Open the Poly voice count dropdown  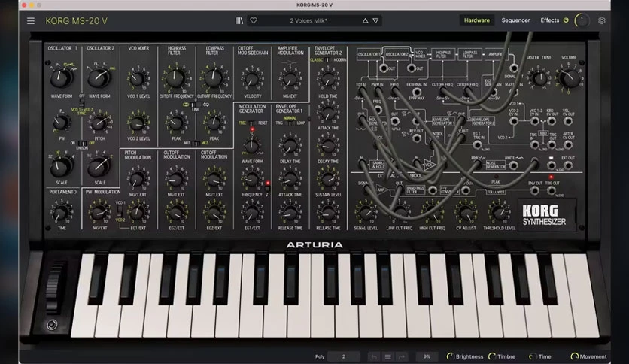[x=343, y=356]
